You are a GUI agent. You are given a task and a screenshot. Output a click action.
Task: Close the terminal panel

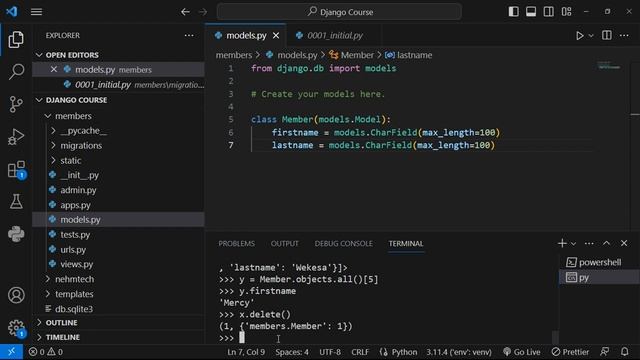tap(624, 243)
